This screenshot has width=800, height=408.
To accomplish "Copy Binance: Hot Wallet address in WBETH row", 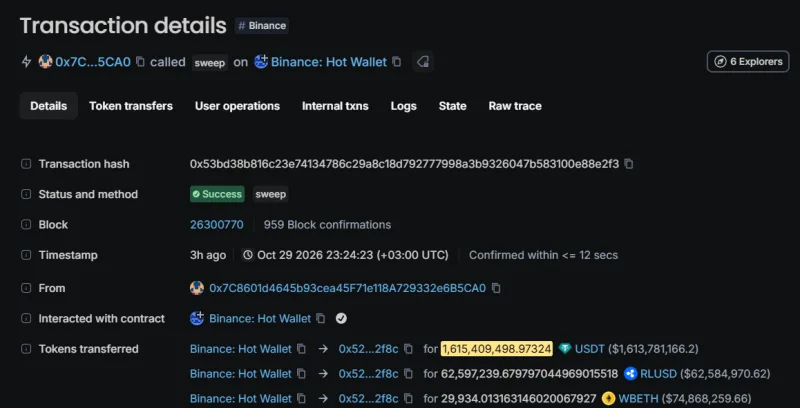I will 302,398.
